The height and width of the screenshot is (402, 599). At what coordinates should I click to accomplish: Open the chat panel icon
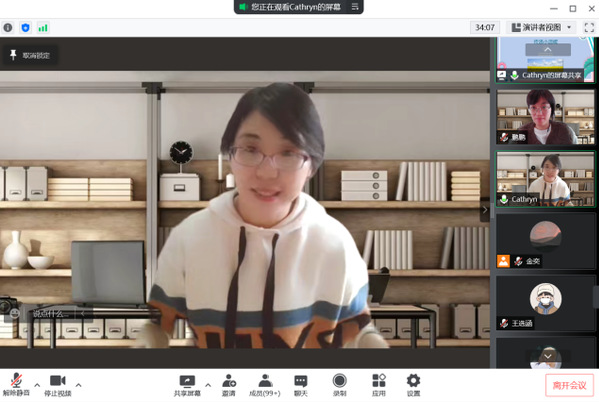coord(301,381)
